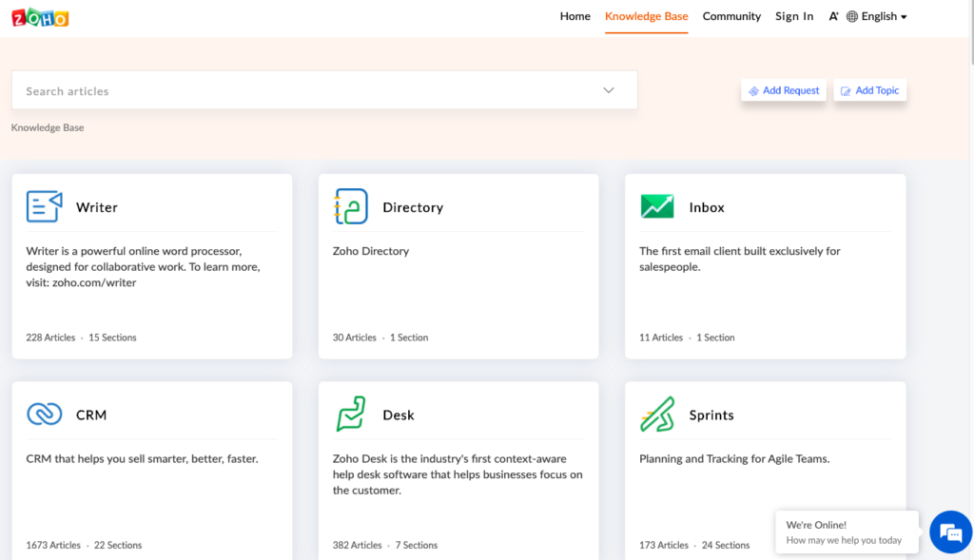Open the Community tab
This screenshot has height=560, width=974.
click(731, 16)
